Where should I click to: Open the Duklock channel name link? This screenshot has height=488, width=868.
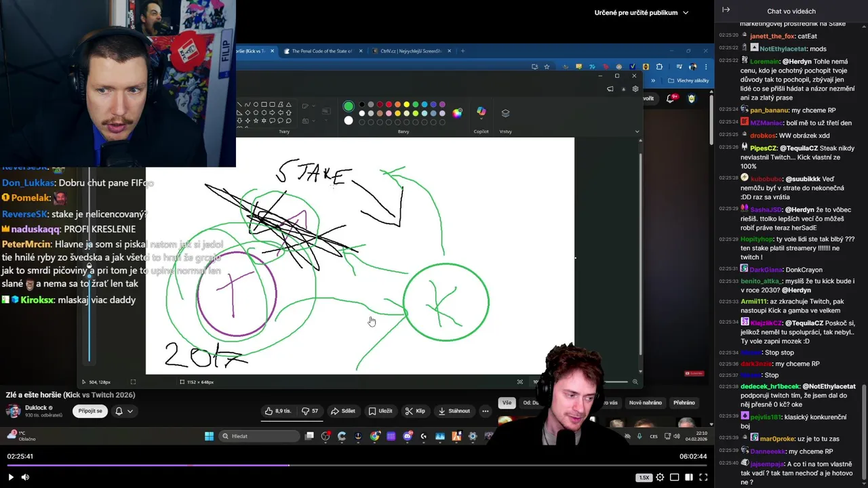36,407
